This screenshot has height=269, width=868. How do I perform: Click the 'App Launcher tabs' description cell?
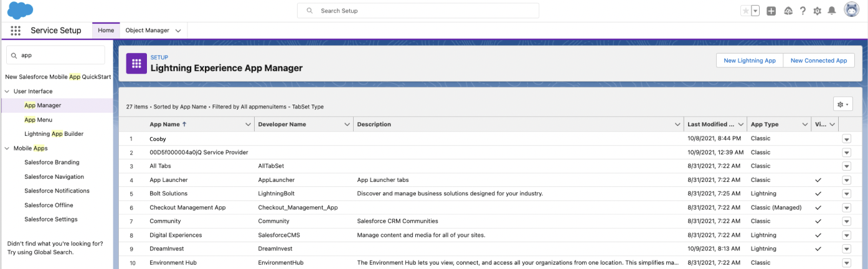382,180
